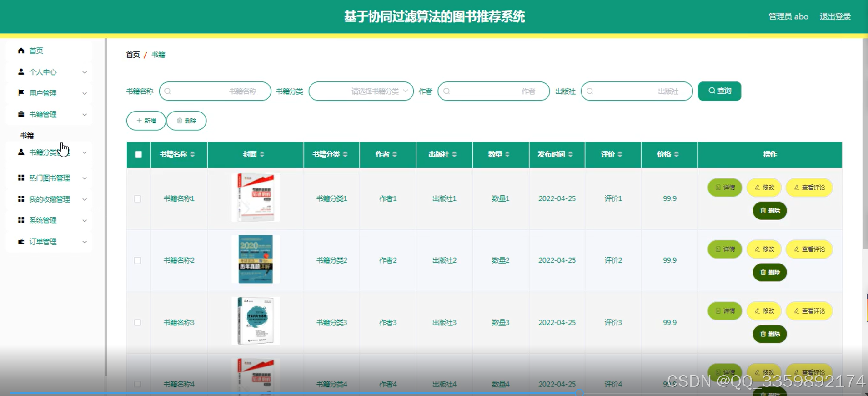Click 管理员 abo in the header
Screen dimensions: 868x396
(x=788, y=16)
